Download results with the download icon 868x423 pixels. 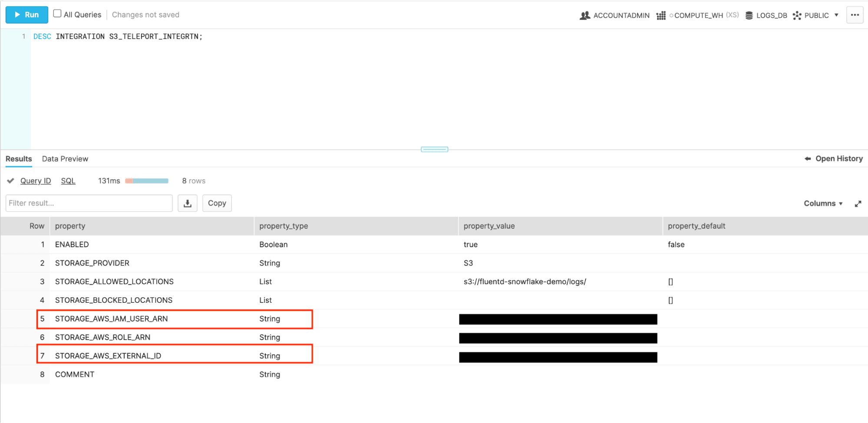point(188,203)
